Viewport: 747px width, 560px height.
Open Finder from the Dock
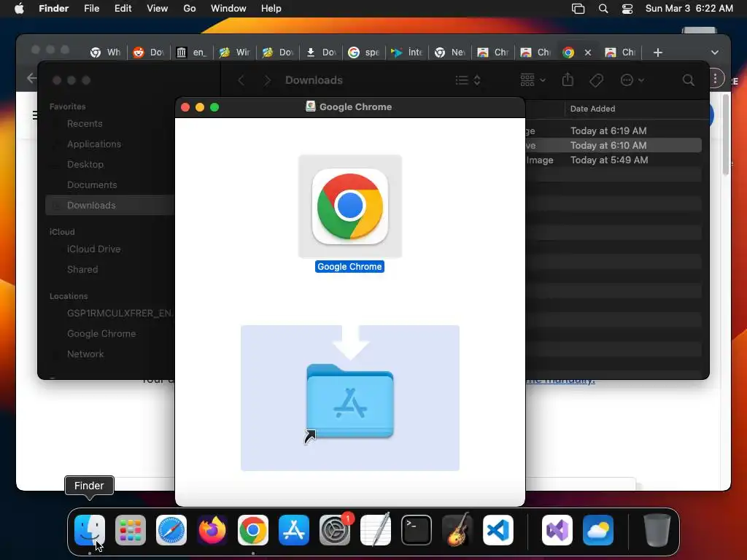coord(90,530)
